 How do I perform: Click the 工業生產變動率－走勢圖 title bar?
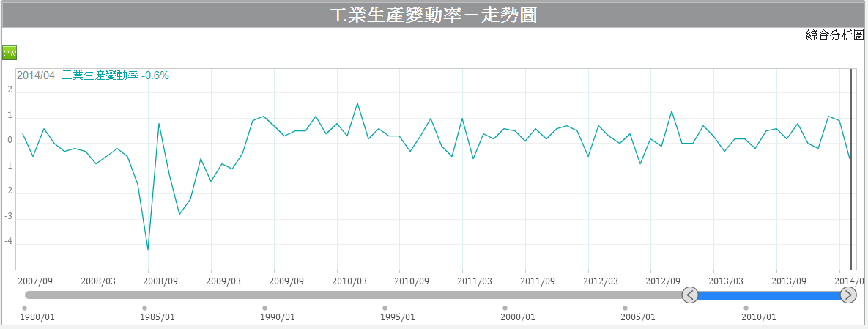433,15
